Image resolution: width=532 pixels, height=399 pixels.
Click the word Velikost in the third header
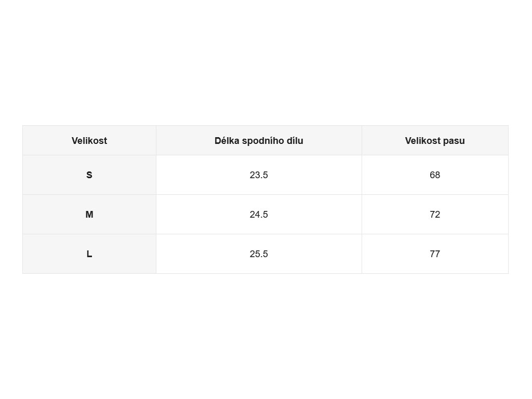click(423, 140)
